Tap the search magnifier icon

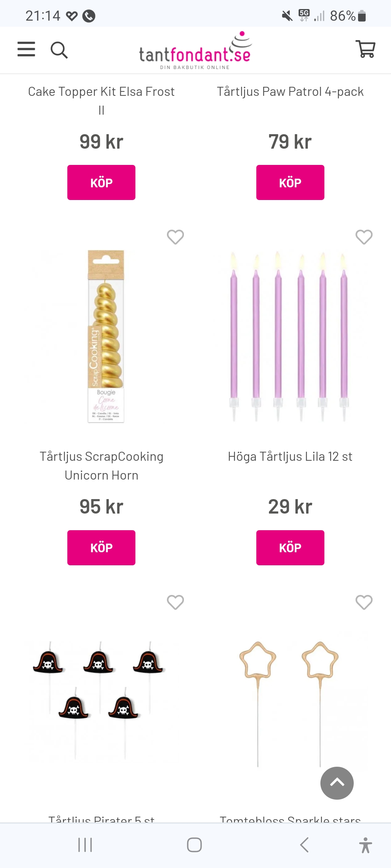59,50
